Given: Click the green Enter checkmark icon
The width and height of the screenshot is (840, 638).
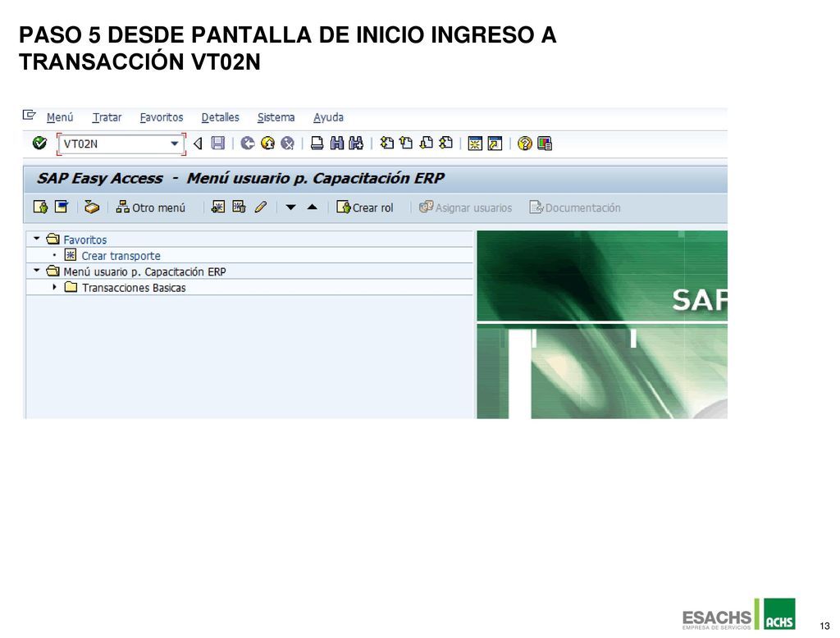Looking at the screenshot, I should click(x=39, y=143).
